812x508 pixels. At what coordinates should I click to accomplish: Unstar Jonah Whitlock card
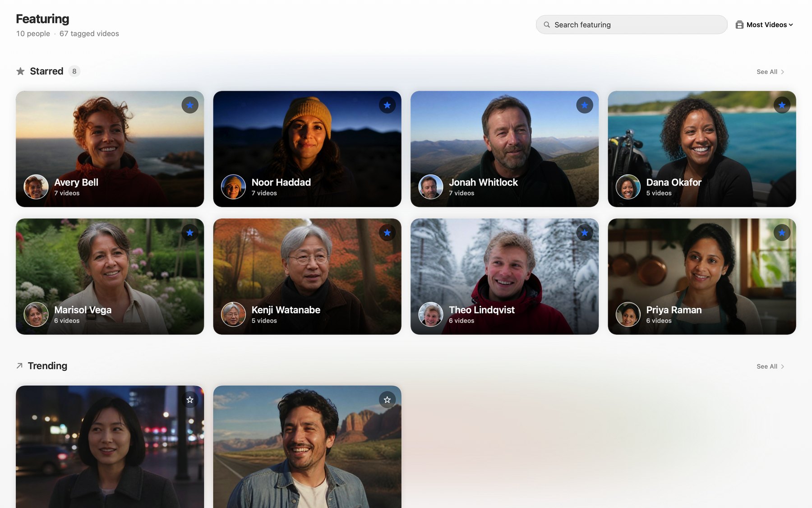pos(585,105)
